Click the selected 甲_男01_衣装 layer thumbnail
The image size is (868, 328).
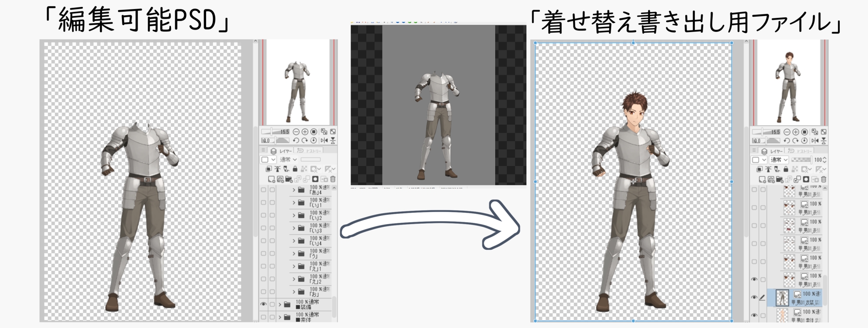click(x=782, y=298)
